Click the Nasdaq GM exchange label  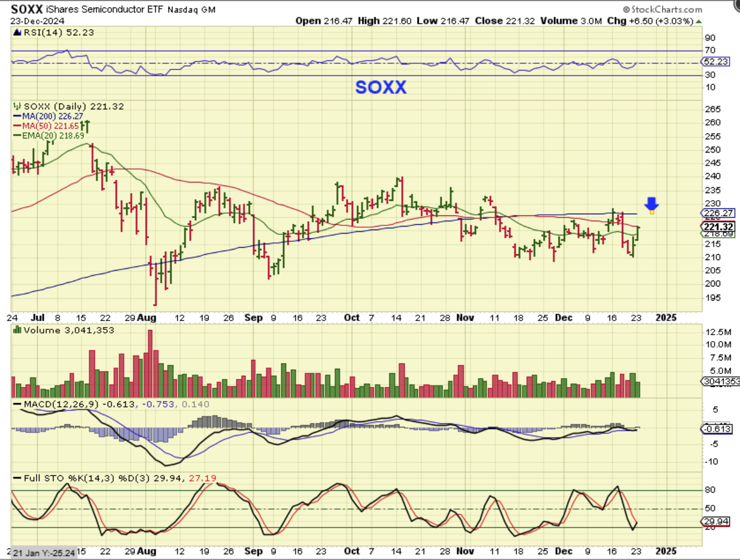coord(191,10)
